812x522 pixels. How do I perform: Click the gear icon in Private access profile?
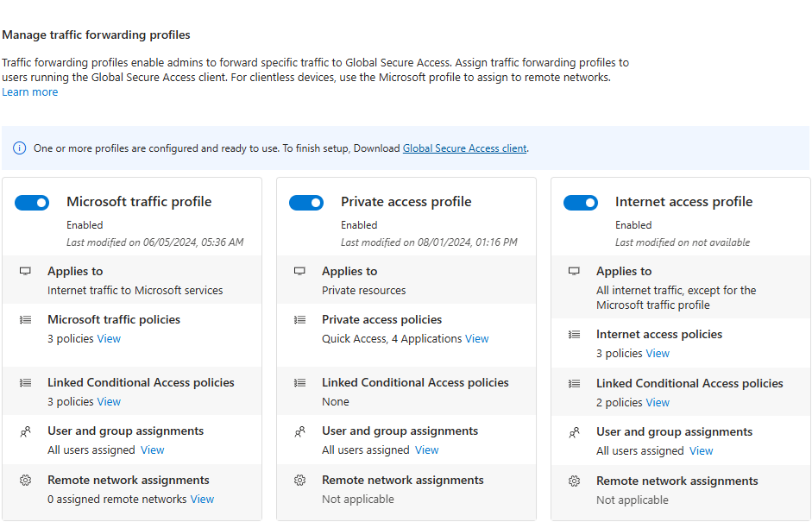coord(299,480)
